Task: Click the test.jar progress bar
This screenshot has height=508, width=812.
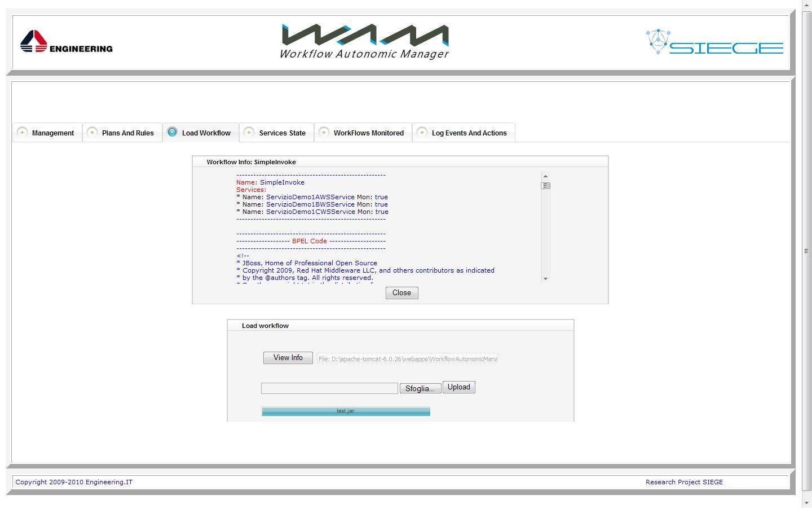Action: tap(345, 411)
